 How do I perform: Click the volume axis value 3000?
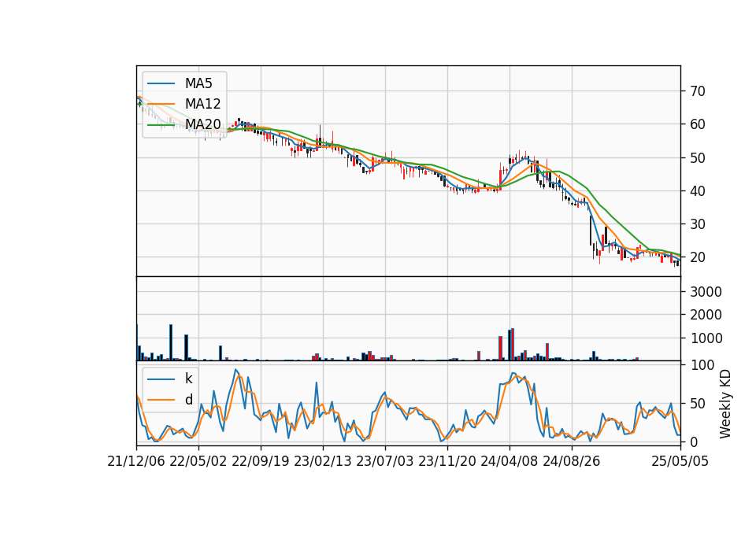pyautogui.click(x=706, y=292)
